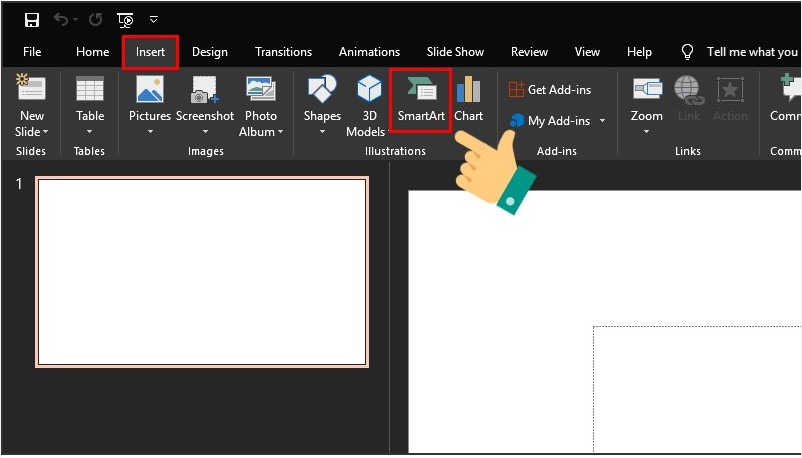802x458 pixels.
Task: Expand the New Slide dropdown arrow
Action: pos(45,132)
